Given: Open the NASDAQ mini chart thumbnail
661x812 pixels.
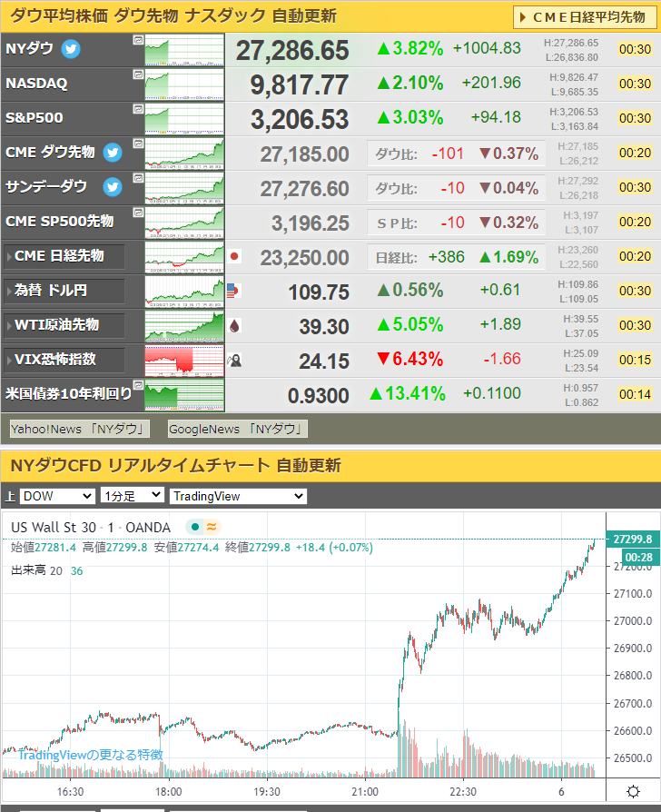Looking at the screenshot, I should 184,84.
